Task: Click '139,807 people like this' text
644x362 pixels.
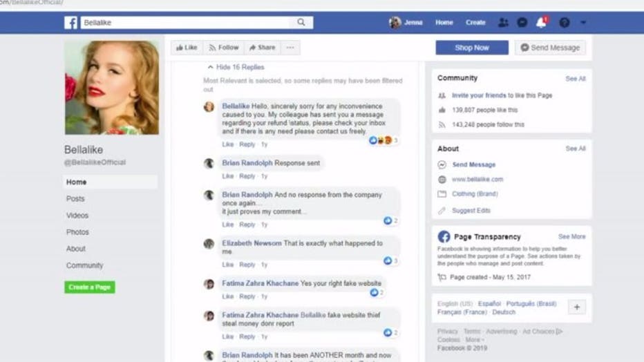Action: coord(484,110)
